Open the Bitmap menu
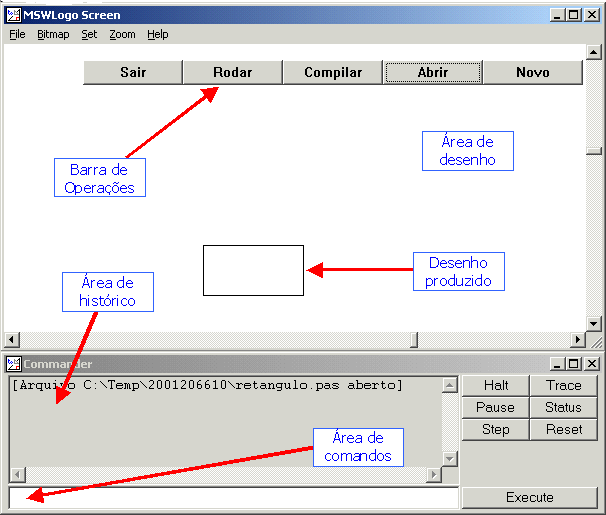The height and width of the screenshot is (515, 606). 53,34
